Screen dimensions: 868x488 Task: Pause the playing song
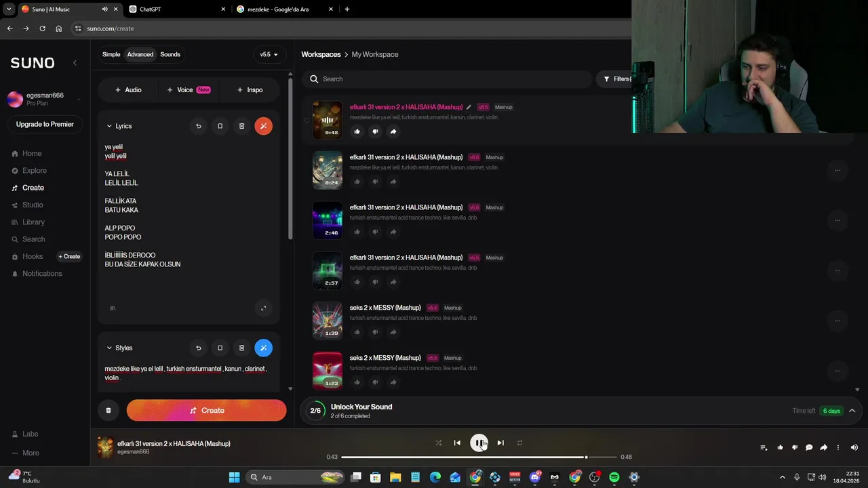coord(479,443)
